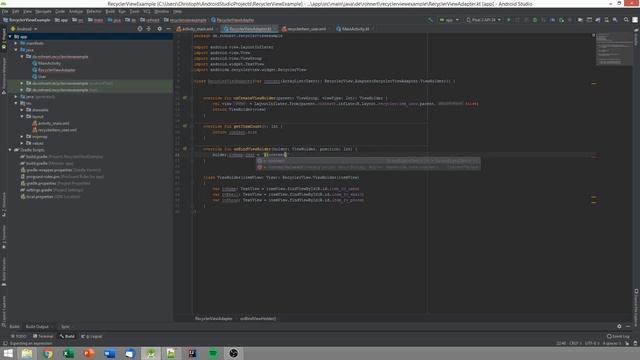Viewport: 640px width, 360px height.
Task: Click the scroll-from-source target icon in Project panel
Action: [x=140, y=29]
